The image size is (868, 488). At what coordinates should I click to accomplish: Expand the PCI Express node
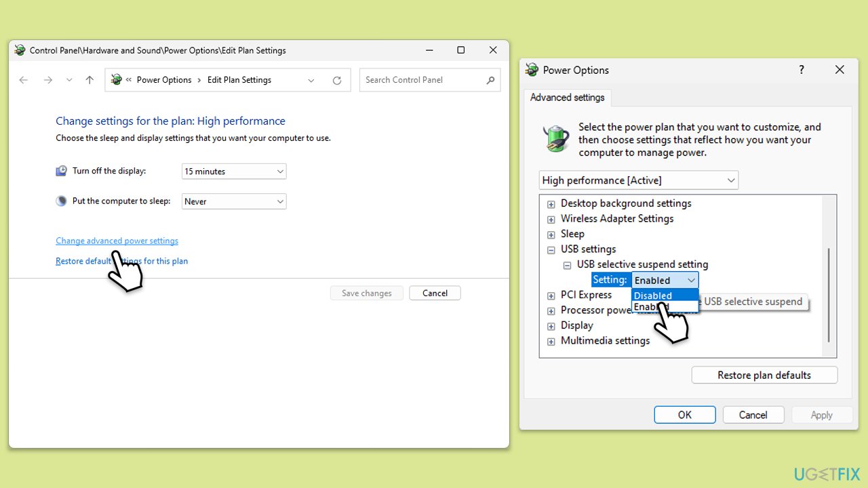coord(551,296)
